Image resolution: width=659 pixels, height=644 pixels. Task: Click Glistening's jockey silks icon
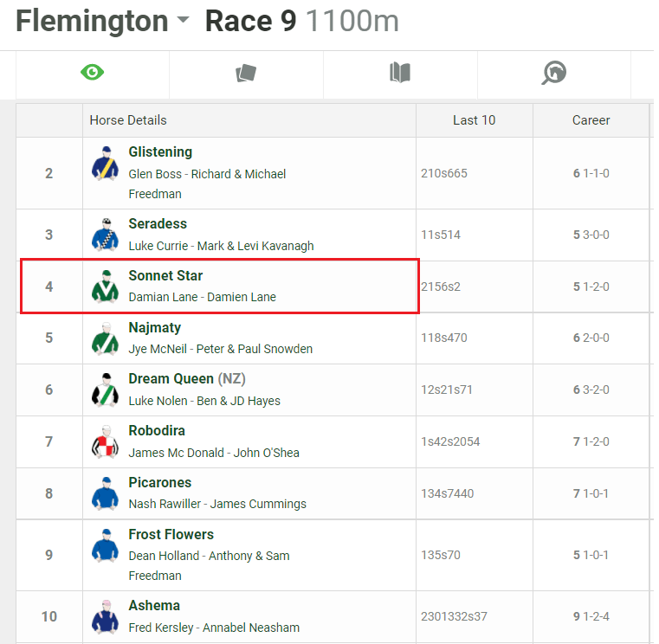pyautogui.click(x=105, y=163)
